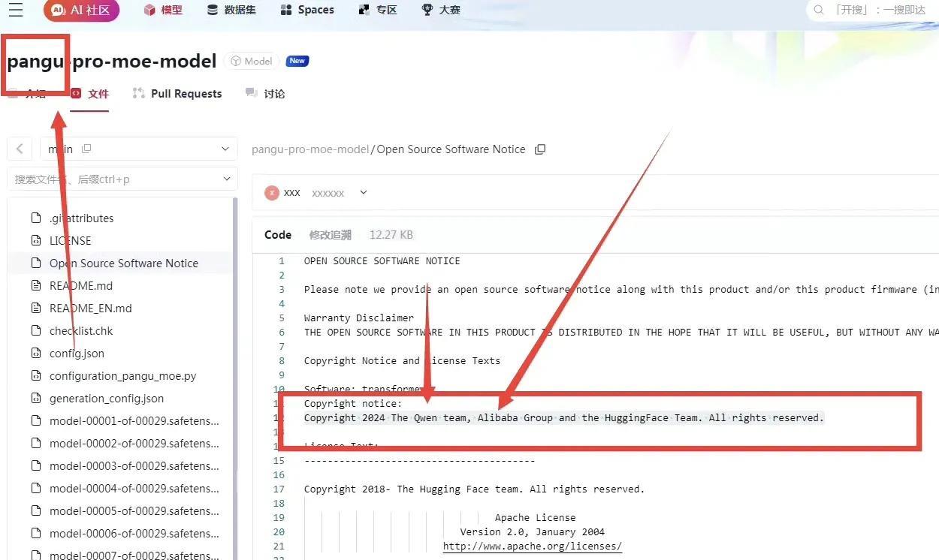Open the 专区 nav item
Viewport: 939px width, 560px height.
378,10
